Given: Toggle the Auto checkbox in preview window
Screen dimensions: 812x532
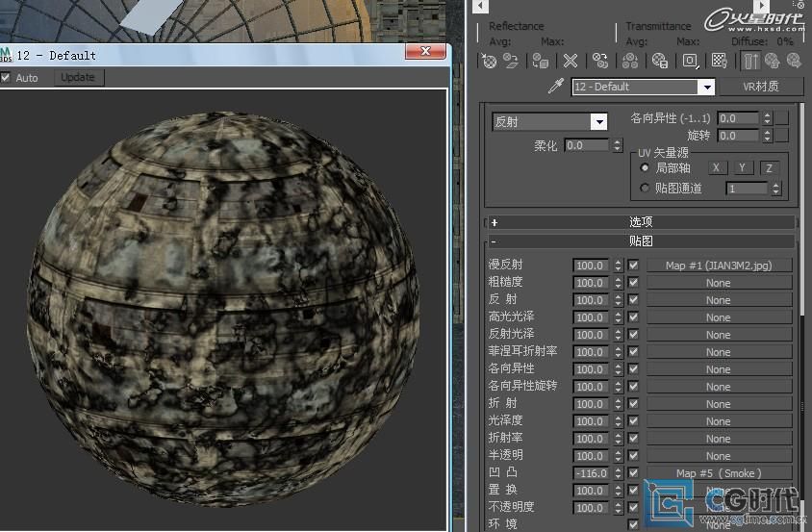Looking at the screenshot, I should point(6,78).
